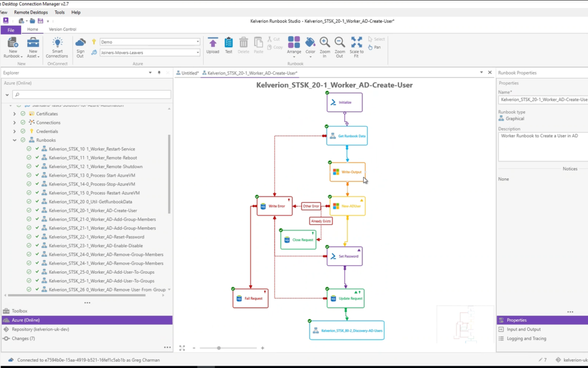Click the Cut scissors tool
The width and height of the screenshot is (588, 368).
pos(274,39)
